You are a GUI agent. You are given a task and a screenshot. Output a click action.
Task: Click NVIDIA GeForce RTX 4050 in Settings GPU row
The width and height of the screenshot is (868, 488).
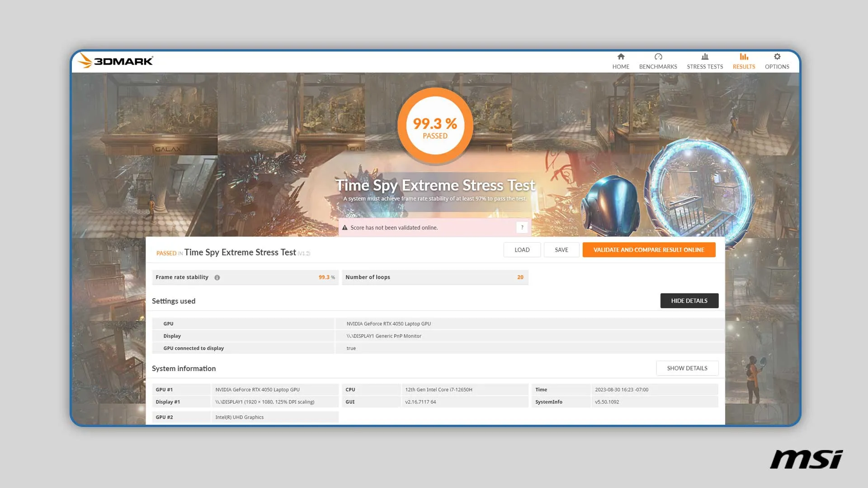(388, 324)
